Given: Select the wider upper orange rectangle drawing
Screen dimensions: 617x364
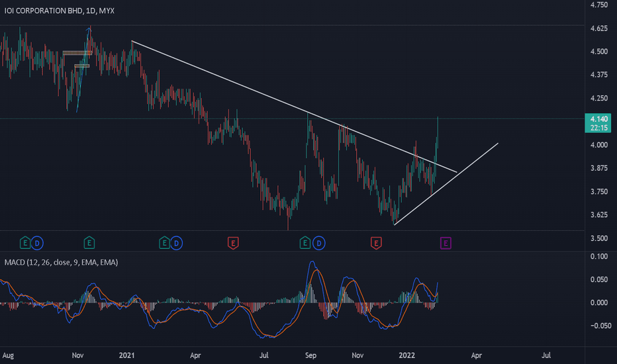Looking at the screenshot, I should pos(77,53).
